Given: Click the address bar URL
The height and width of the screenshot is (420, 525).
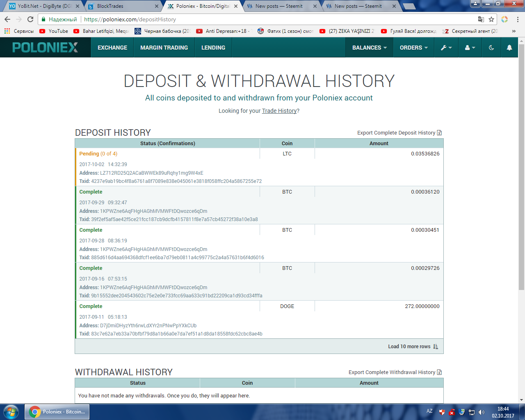Looking at the screenshot, I should [x=130, y=19].
